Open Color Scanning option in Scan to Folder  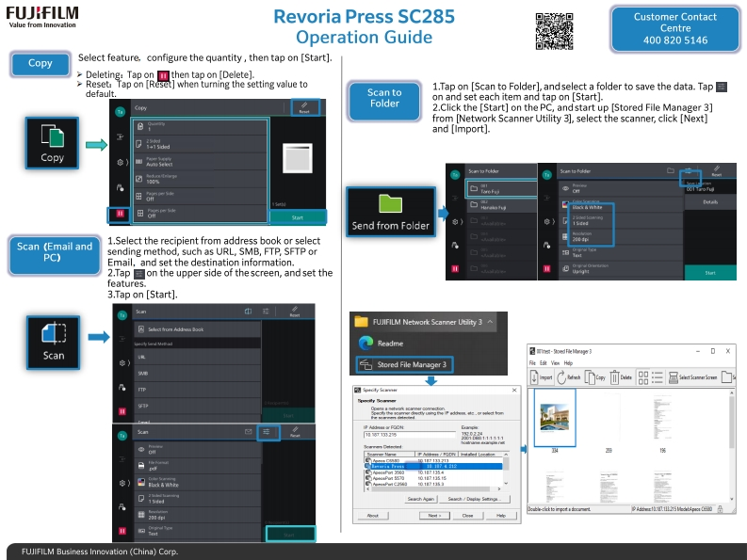619,205
